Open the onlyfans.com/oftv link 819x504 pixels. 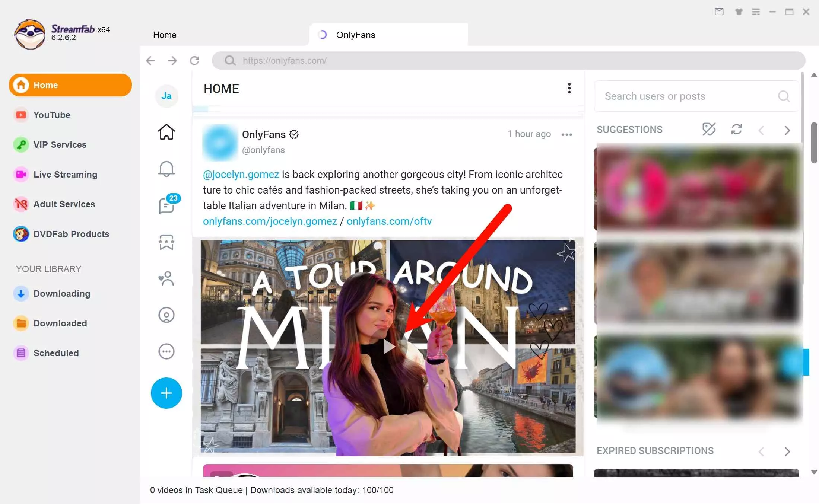pos(389,221)
